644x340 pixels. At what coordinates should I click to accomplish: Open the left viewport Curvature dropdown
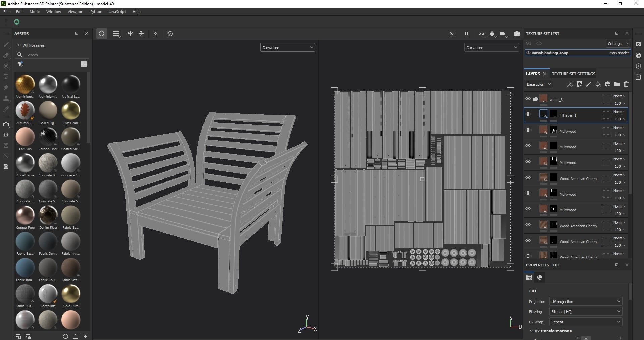[x=288, y=48]
